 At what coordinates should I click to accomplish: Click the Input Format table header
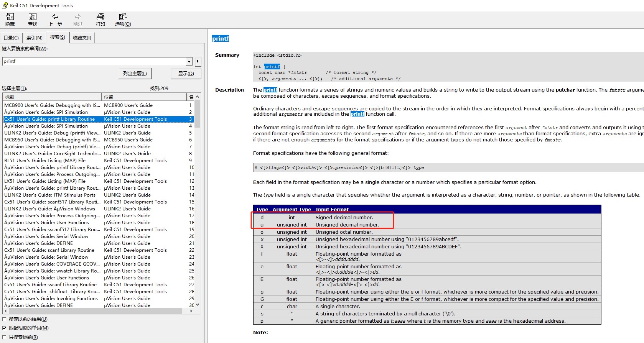(x=332, y=210)
